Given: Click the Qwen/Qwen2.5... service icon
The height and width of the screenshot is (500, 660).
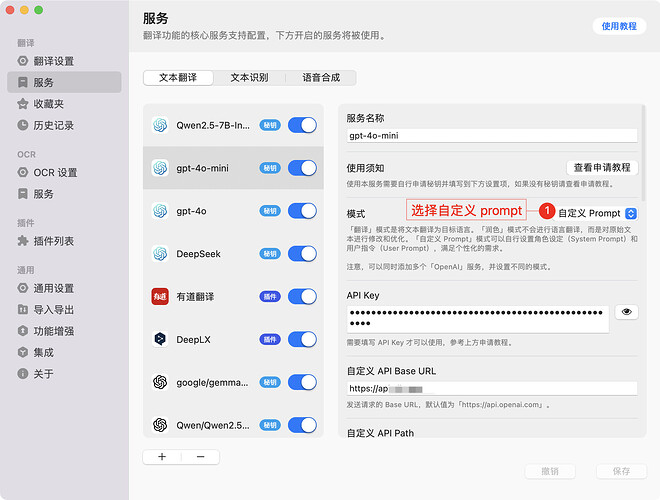Looking at the screenshot, I should pos(160,425).
